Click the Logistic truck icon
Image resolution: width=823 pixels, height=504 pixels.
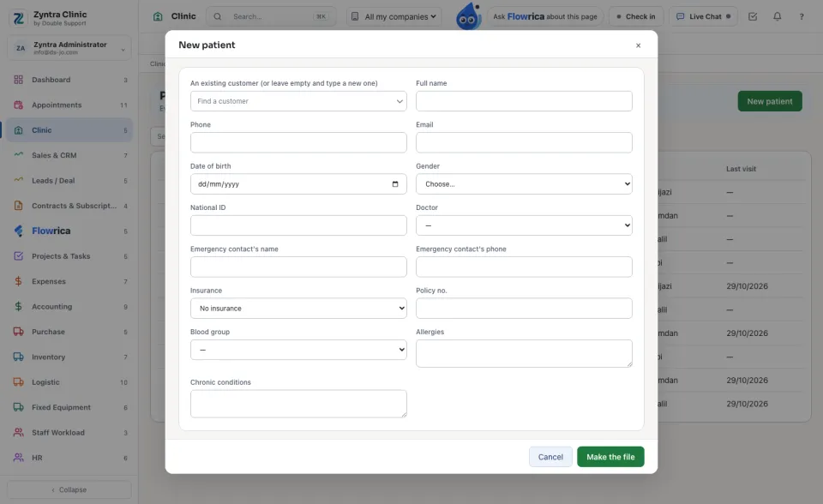click(18, 382)
